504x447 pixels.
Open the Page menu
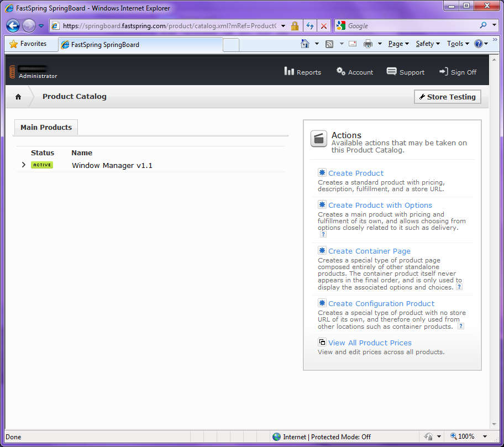point(398,44)
